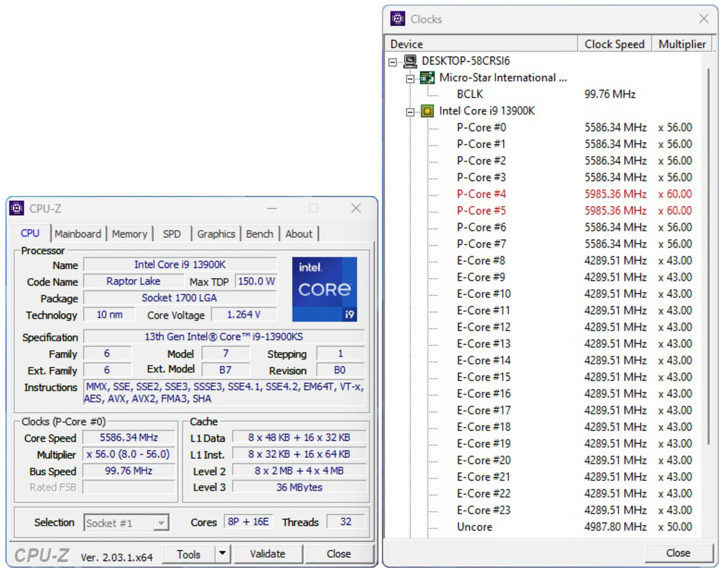Click the Specification field i9-13900KS

(x=224, y=337)
